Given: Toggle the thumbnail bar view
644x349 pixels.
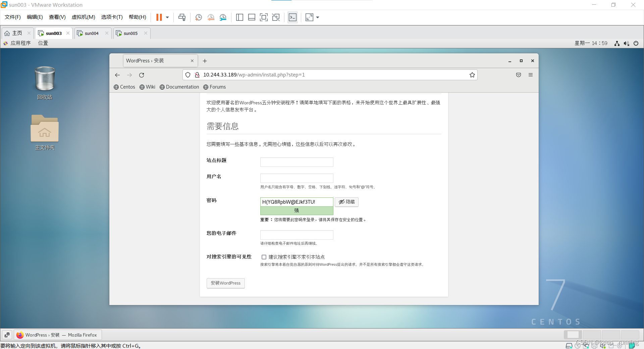Looking at the screenshot, I should [252, 17].
